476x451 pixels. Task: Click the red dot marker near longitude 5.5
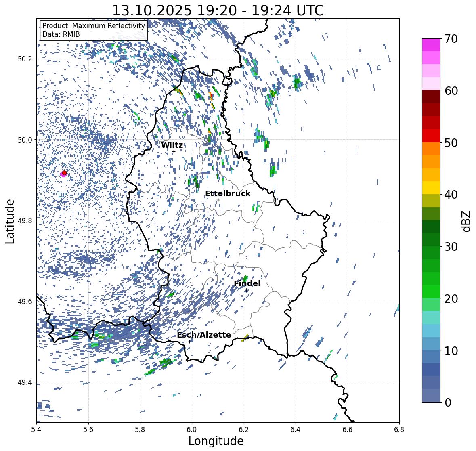pos(64,173)
